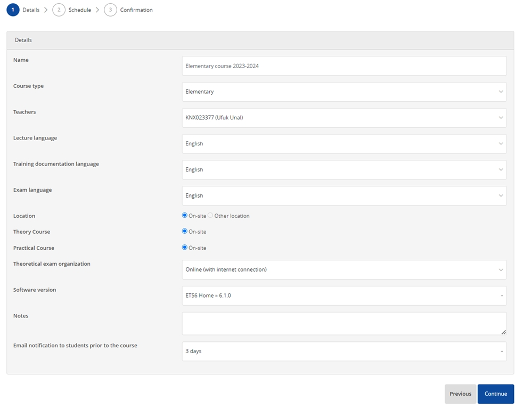532x409 pixels.
Task: Select the On-site Location radio button
Action: point(185,215)
